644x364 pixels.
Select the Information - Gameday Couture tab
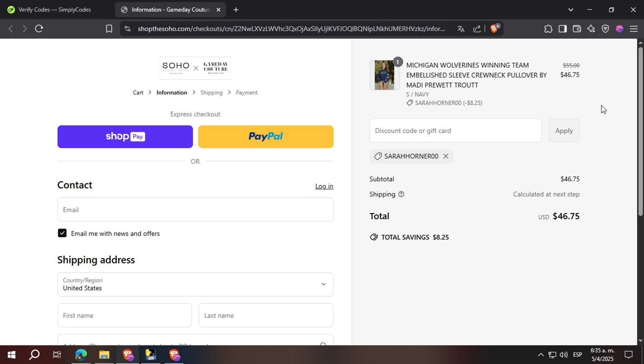[x=170, y=9]
